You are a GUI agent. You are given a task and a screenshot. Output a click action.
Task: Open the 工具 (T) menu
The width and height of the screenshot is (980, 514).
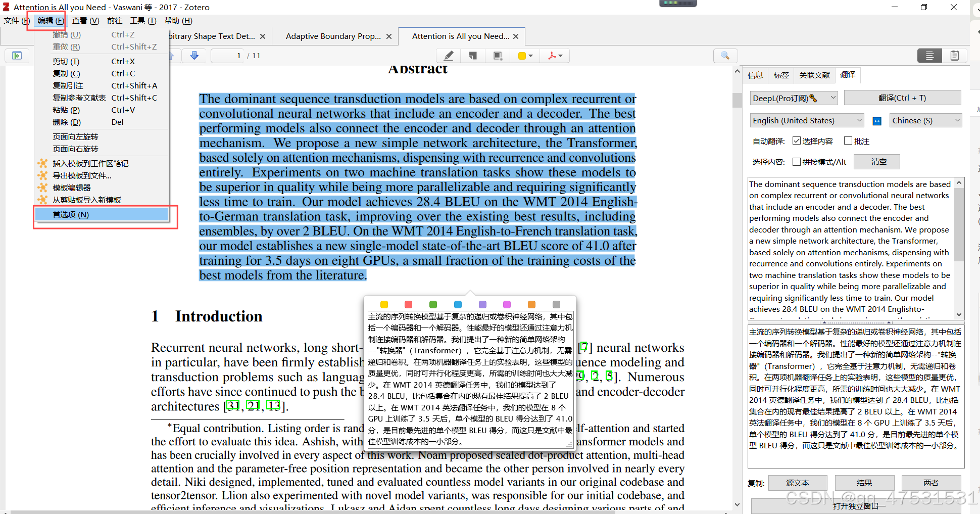pos(143,21)
